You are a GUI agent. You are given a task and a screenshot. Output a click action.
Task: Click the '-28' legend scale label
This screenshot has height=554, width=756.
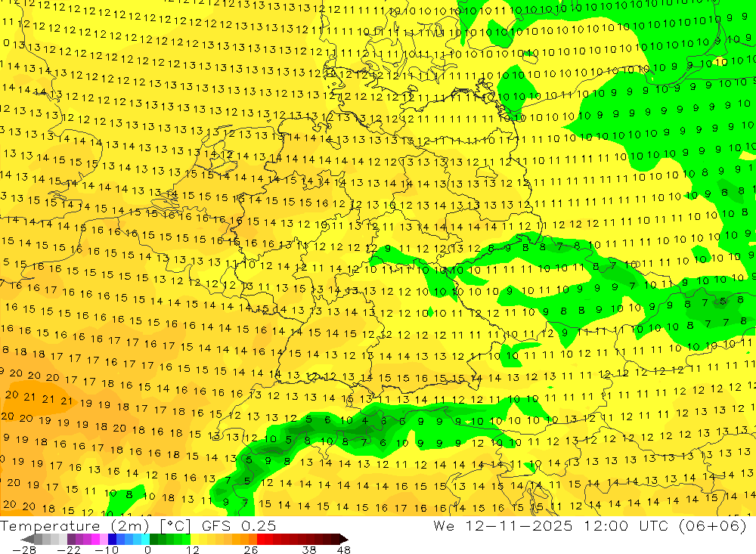(x=24, y=550)
